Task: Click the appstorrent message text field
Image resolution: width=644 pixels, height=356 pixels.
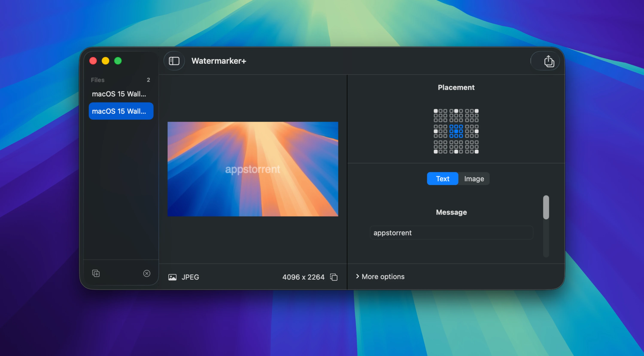Action: click(x=451, y=233)
